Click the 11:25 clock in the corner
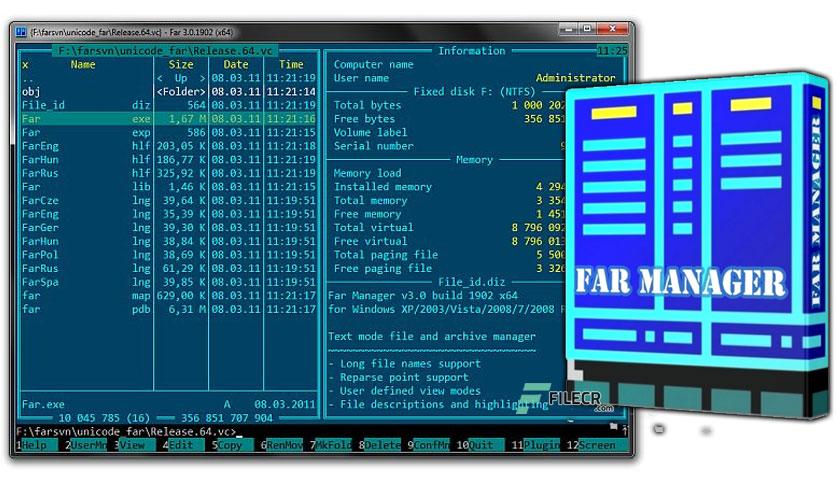The image size is (836, 484). pyautogui.click(x=612, y=51)
